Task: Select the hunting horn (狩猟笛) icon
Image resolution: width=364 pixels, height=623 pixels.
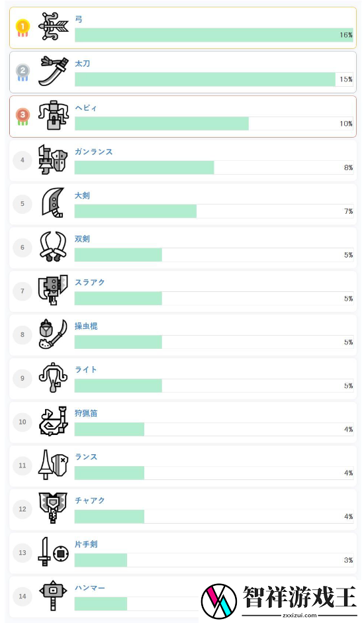Action: (x=53, y=421)
